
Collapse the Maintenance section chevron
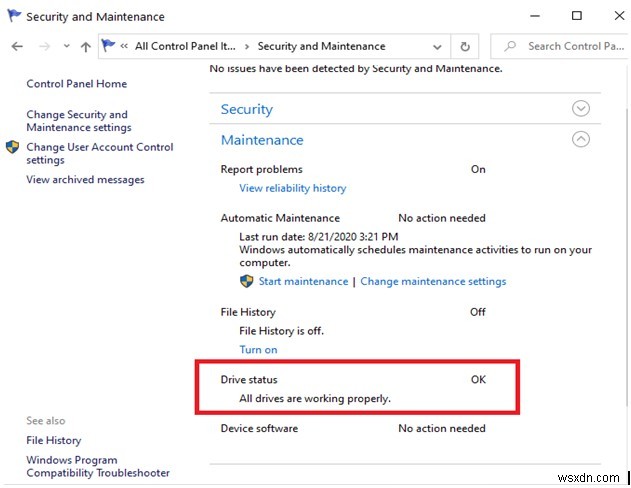(x=581, y=139)
